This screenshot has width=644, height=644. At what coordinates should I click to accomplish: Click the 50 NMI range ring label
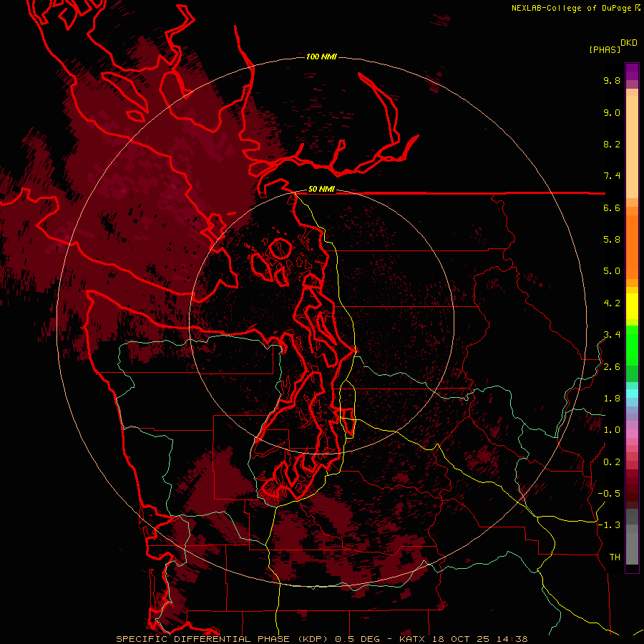click(x=321, y=189)
